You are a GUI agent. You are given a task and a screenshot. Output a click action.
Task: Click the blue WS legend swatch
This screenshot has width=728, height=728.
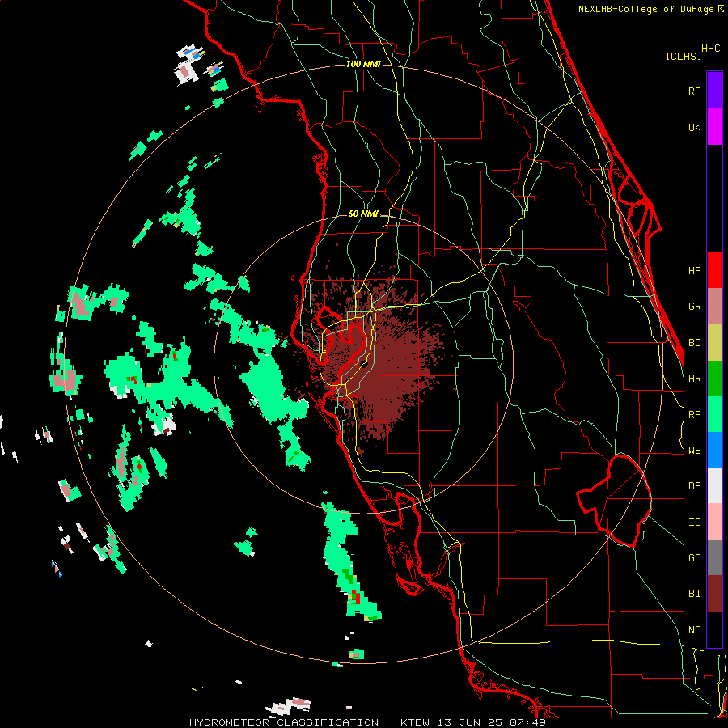click(x=714, y=450)
